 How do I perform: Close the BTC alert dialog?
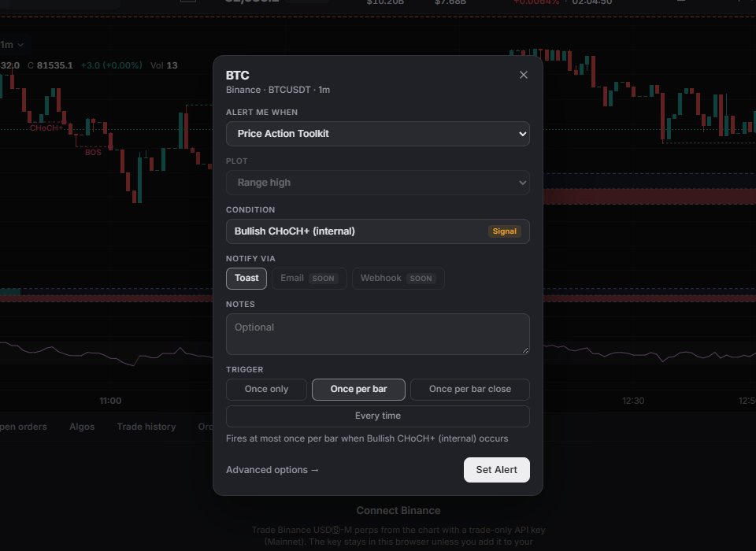point(523,75)
